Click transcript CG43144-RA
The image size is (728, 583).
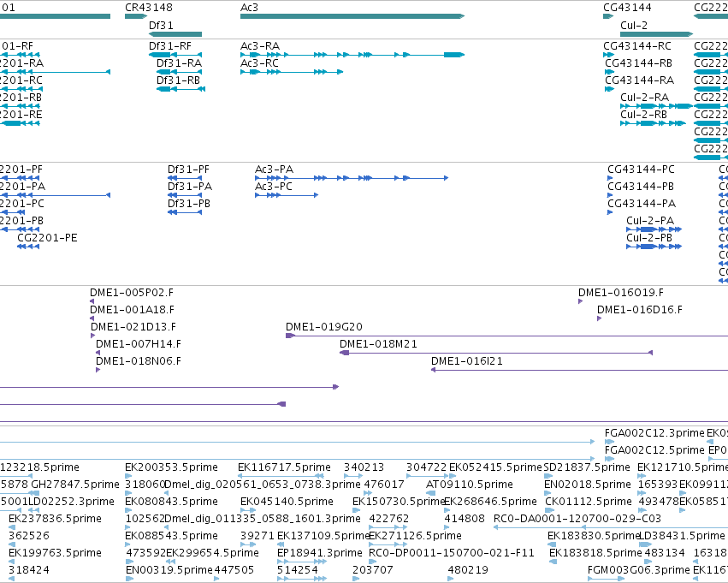point(610,89)
